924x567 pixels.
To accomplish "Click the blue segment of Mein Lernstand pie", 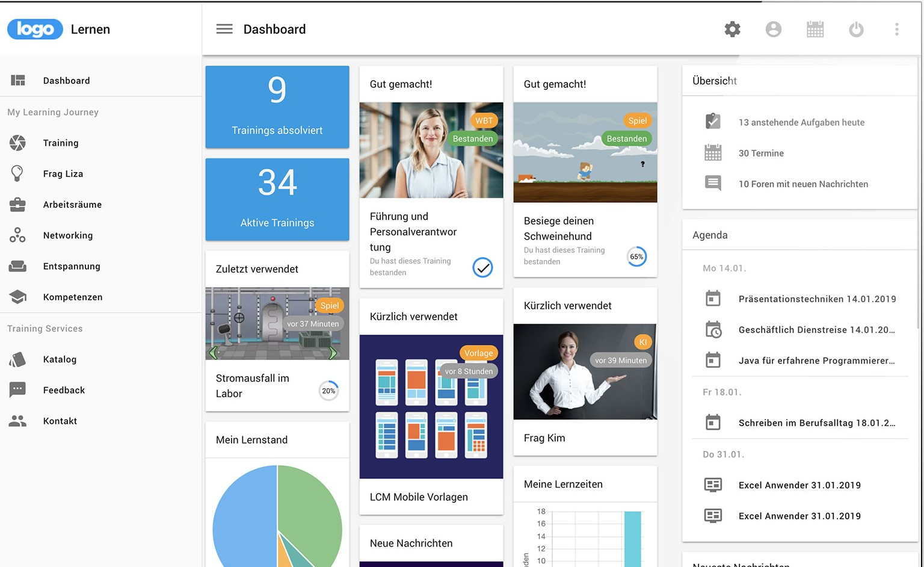I will click(244, 518).
